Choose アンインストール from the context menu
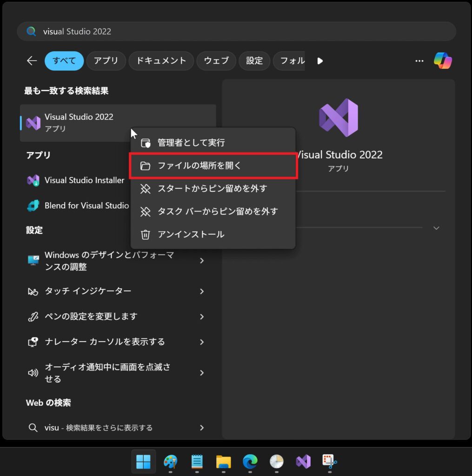This screenshot has width=472, height=476. pyautogui.click(x=213, y=234)
